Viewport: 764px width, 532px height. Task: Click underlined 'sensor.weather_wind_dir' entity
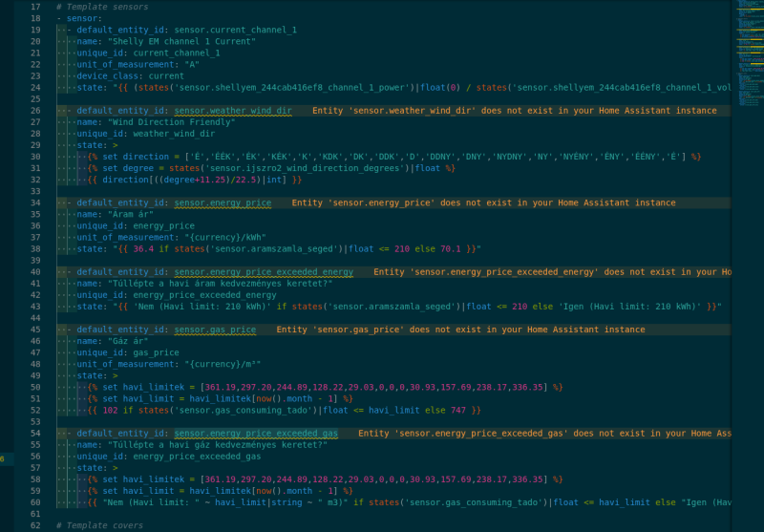click(x=233, y=111)
